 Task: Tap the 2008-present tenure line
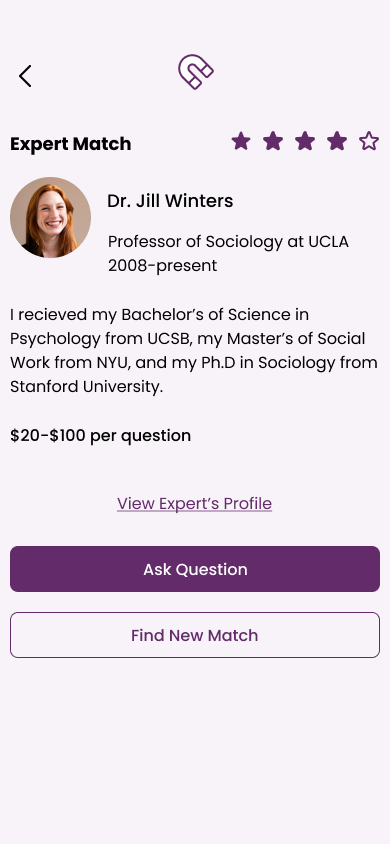(162, 265)
